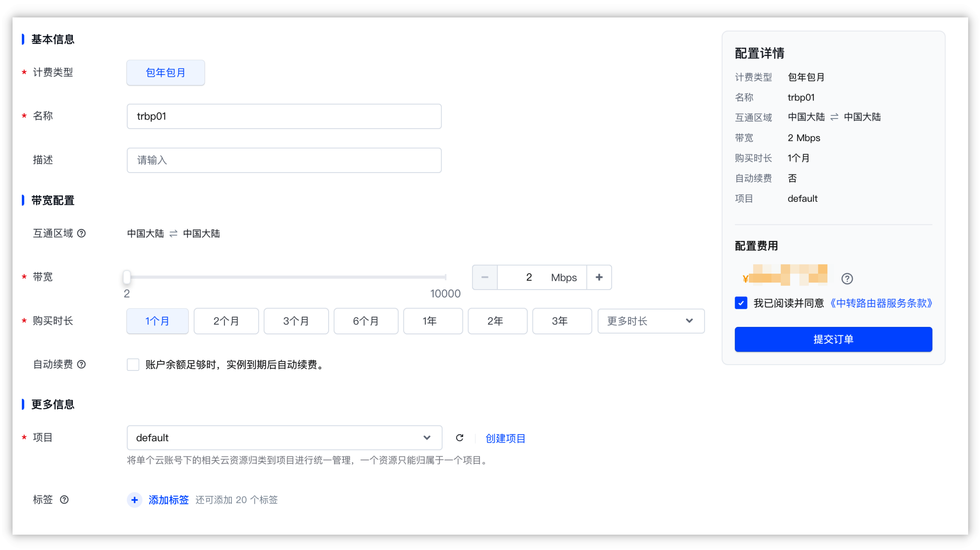Click the price help question mark icon
The width and height of the screenshot is (980, 550).
[847, 278]
